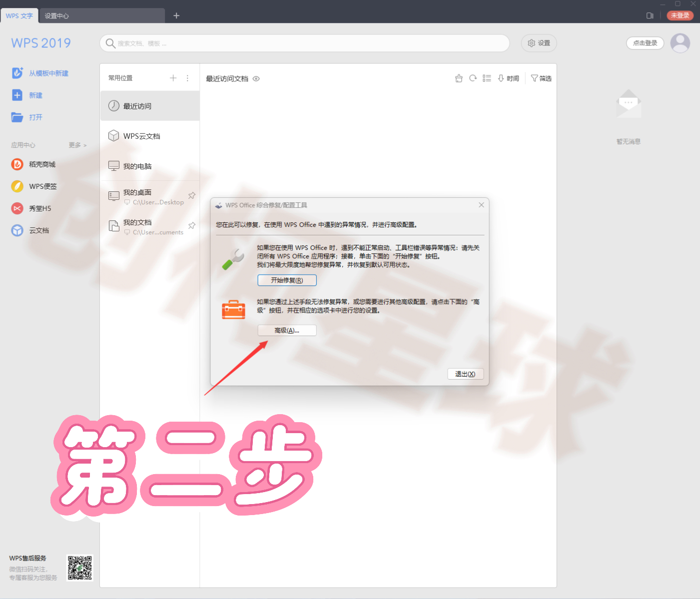This screenshot has width=700, height=599.
Task: Open 常用位置 more options menu
Action: (x=187, y=78)
